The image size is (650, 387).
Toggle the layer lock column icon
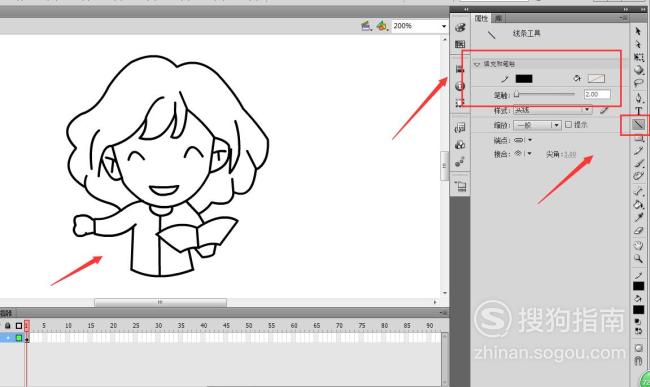point(7,326)
